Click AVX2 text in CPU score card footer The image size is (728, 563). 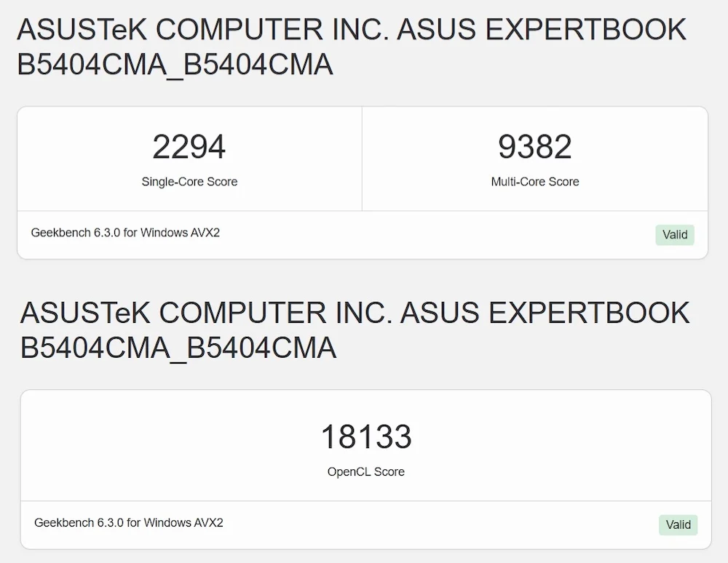pyautogui.click(x=205, y=233)
